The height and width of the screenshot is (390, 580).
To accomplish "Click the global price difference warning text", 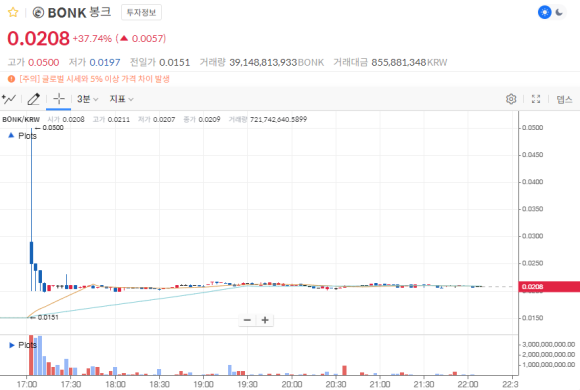I will (x=94, y=79).
